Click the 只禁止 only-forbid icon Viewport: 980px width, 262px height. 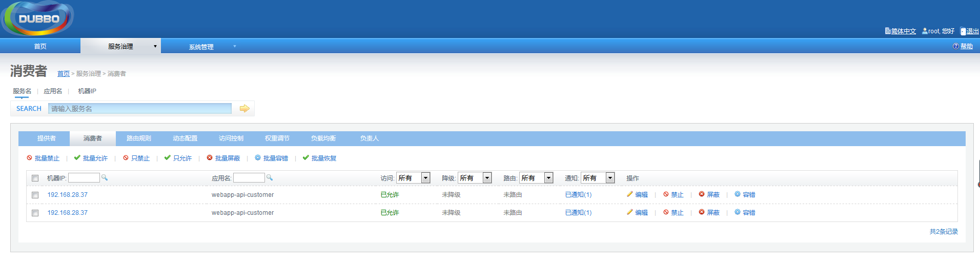click(x=126, y=158)
